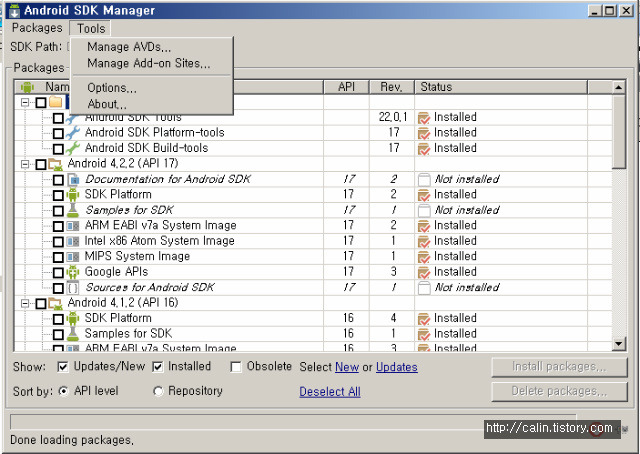
Task: Choose Manage Add-on Sites menu entry
Action: (151, 63)
